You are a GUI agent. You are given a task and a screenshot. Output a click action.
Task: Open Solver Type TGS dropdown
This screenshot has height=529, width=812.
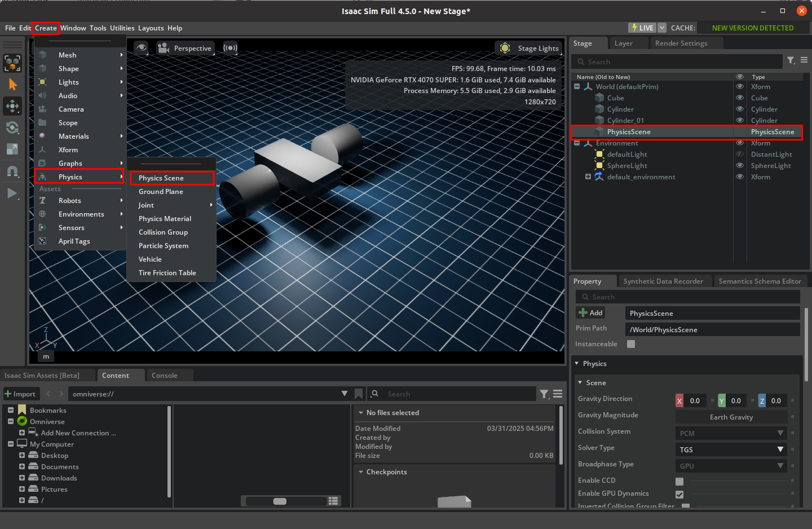pos(731,449)
